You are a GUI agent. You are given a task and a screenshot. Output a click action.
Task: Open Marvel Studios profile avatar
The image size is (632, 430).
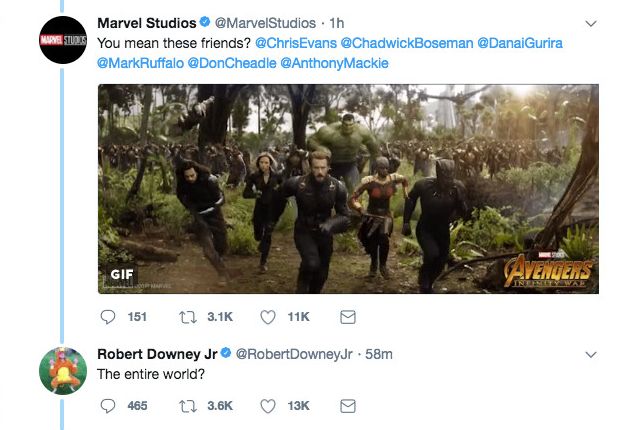[63, 40]
